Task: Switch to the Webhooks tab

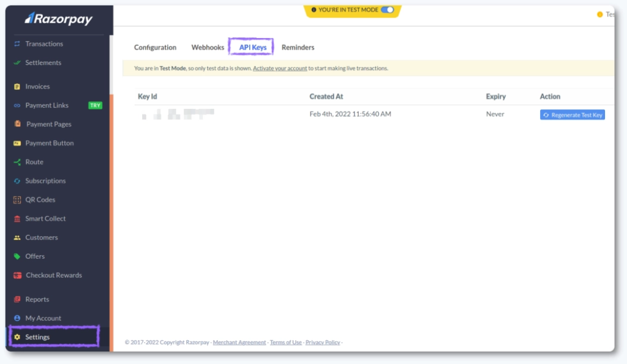Action: point(208,48)
